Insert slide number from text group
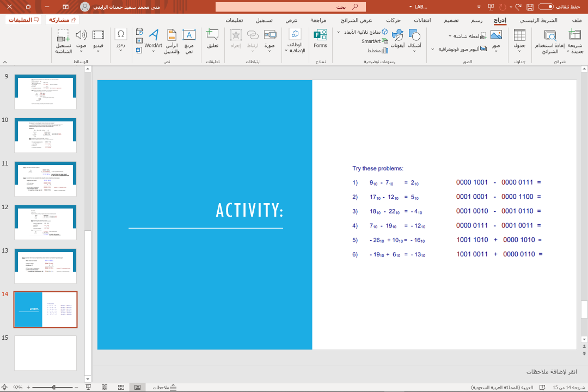This screenshot has height=392, width=588. tap(139, 41)
